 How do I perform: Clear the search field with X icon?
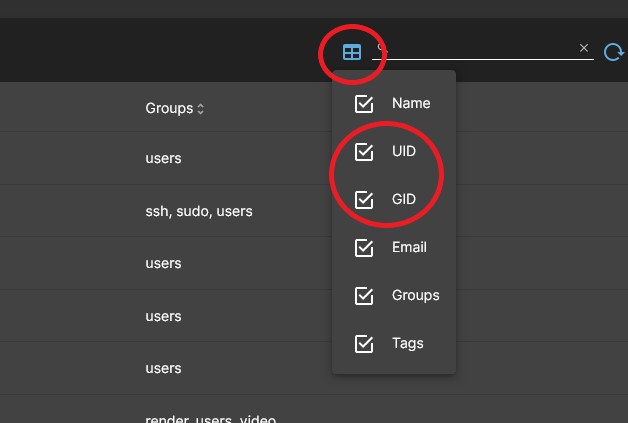[584, 48]
